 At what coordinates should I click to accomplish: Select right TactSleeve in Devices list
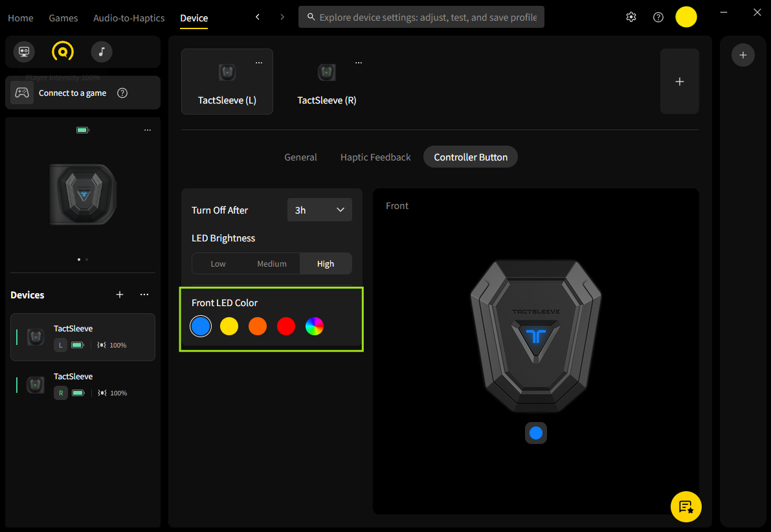coord(83,385)
